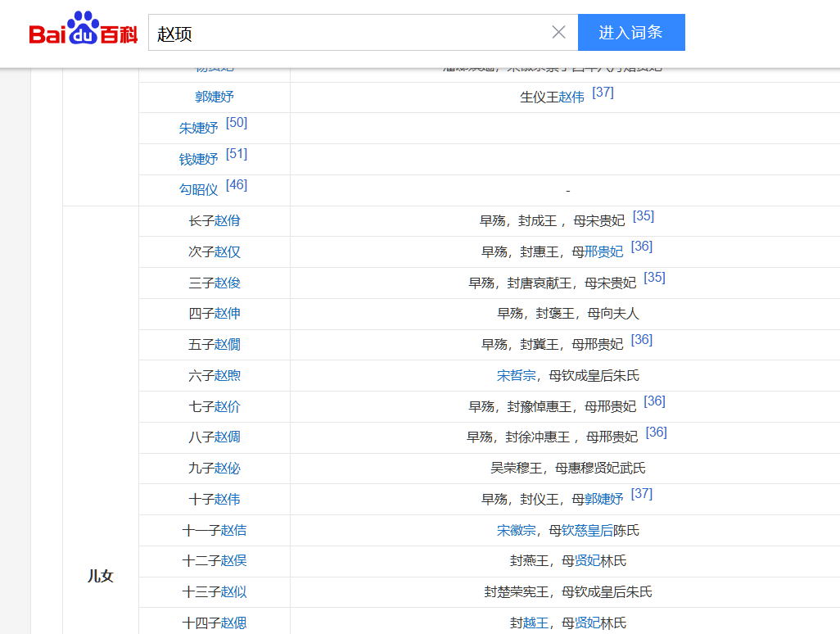Open the 朱婕妤 link
This screenshot has width=840, height=634.
(198, 128)
